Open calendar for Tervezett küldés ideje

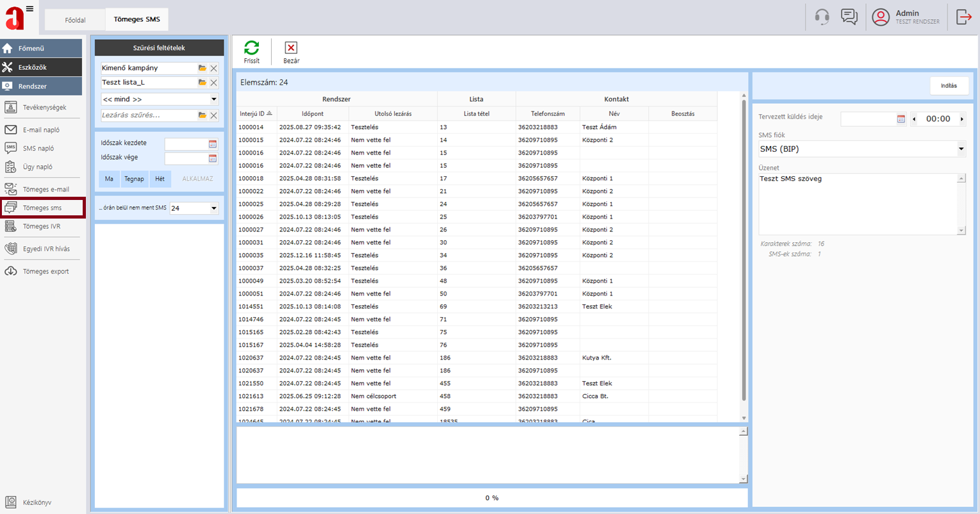pos(901,119)
